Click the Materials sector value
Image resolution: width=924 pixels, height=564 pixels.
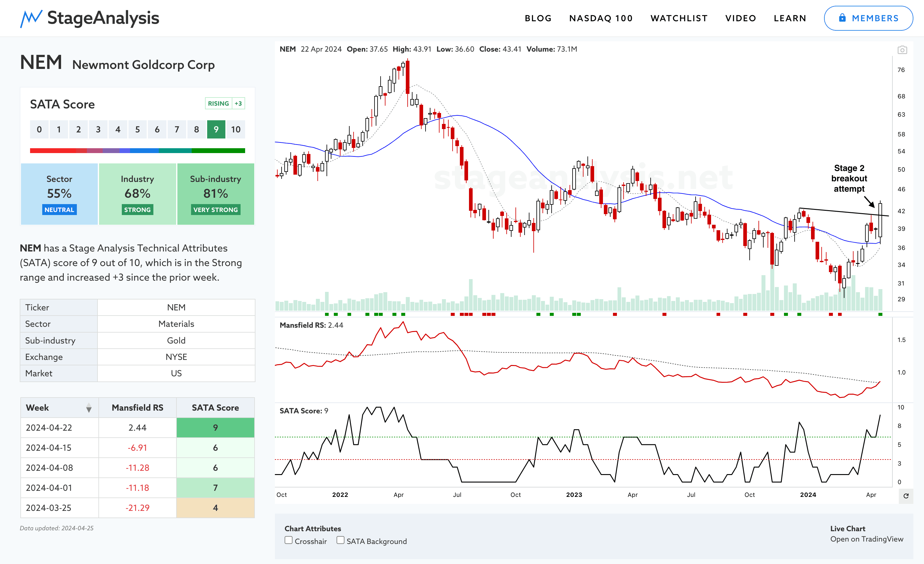[176, 324]
